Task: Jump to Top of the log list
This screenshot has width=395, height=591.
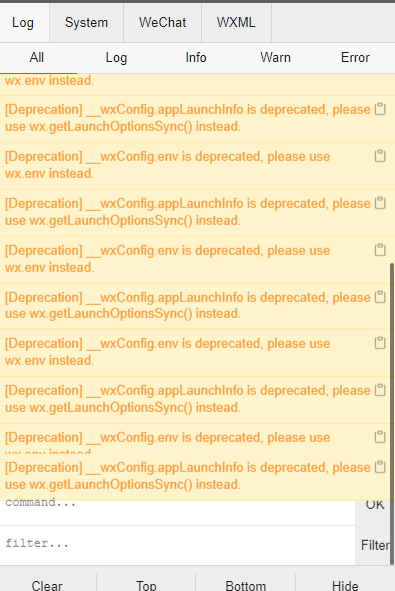Action: [146, 585]
